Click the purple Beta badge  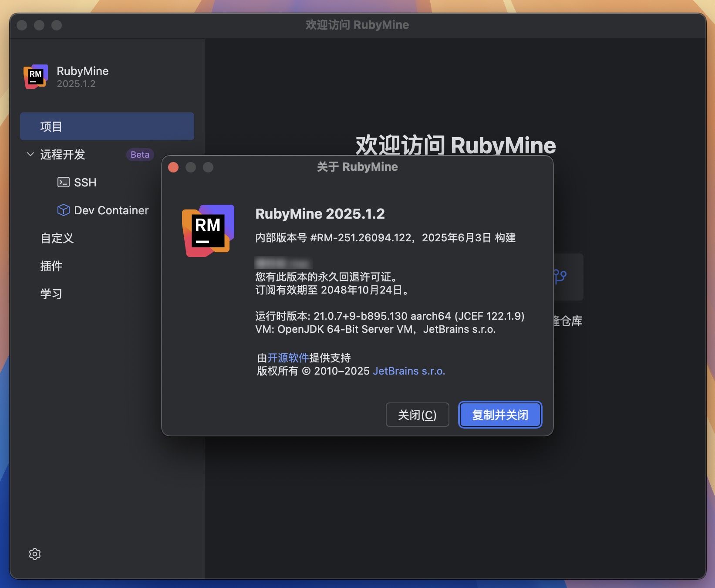139,154
